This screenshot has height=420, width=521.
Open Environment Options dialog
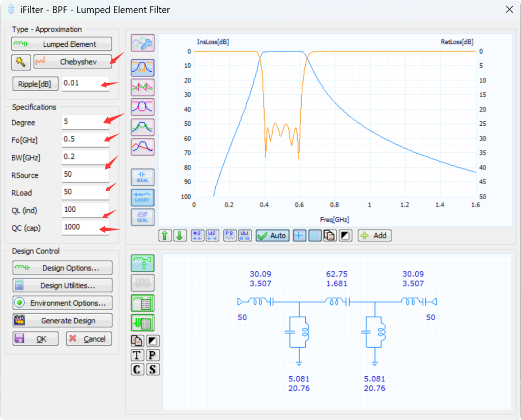(63, 303)
